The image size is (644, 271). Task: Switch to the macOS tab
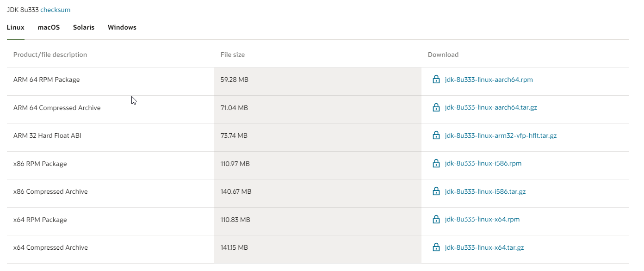pos(49,27)
